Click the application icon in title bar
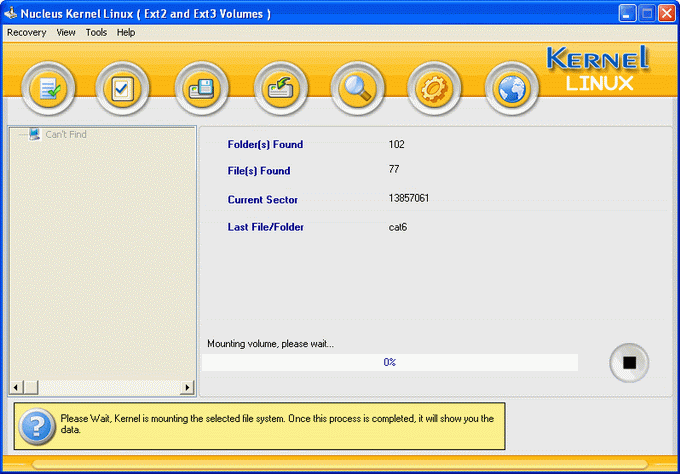This screenshot has height=474, width=680. pos(10,13)
